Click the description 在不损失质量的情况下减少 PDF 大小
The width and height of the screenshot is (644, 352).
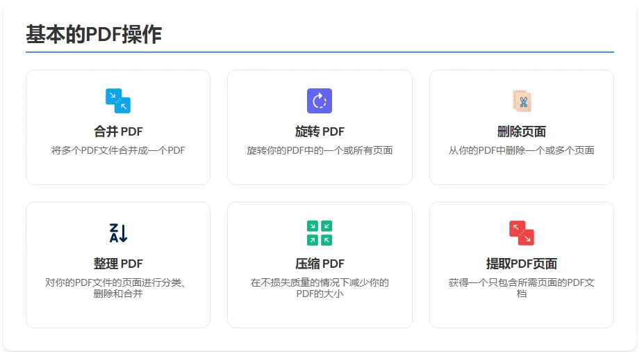(x=320, y=288)
